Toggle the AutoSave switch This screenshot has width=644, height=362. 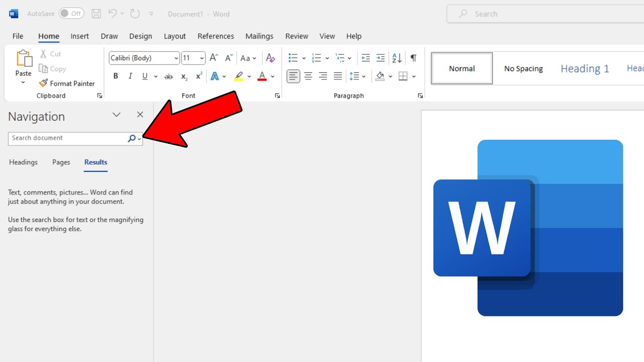(71, 14)
